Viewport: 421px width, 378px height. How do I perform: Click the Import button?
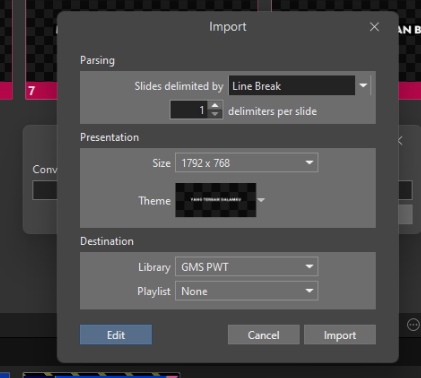tap(340, 335)
